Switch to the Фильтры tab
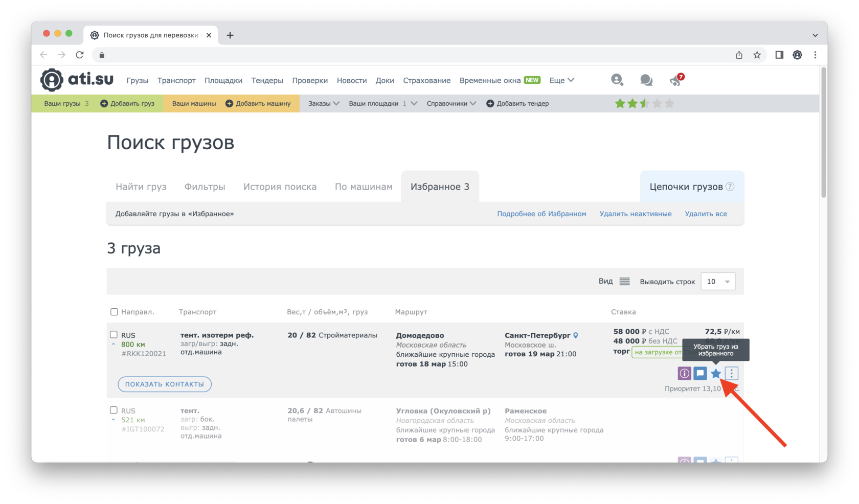Image resolution: width=859 pixels, height=504 pixels. pos(205,187)
